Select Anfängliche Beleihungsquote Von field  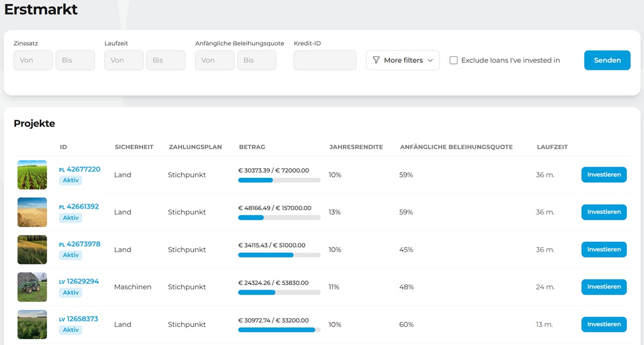215,60
